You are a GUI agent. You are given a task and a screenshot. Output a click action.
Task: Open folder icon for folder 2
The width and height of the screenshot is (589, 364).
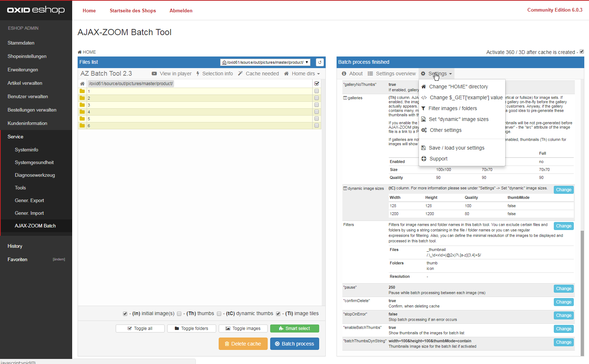click(82, 98)
